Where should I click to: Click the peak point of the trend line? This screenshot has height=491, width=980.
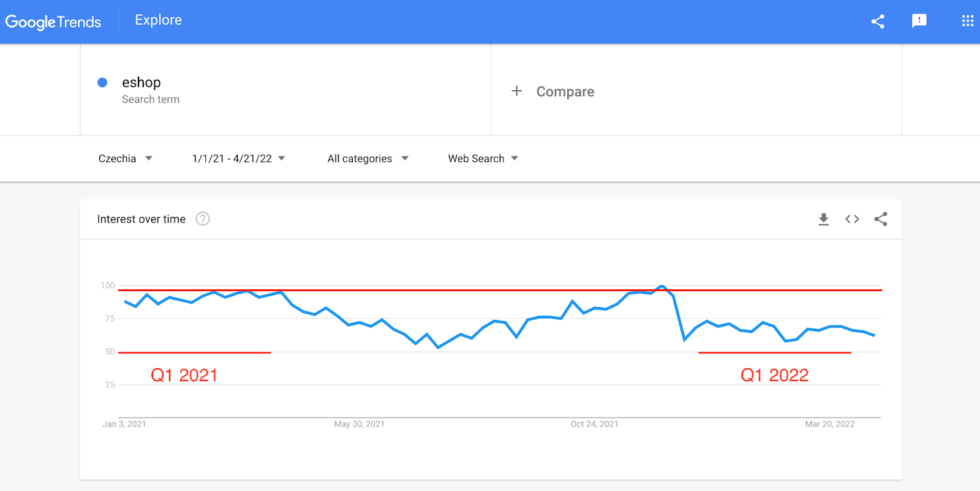pyautogui.click(x=661, y=286)
